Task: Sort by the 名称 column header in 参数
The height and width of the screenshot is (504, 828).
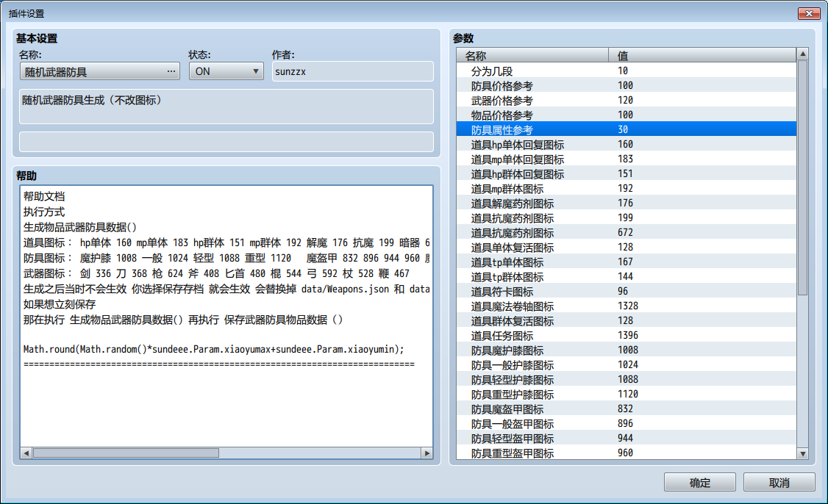Action: click(532, 55)
